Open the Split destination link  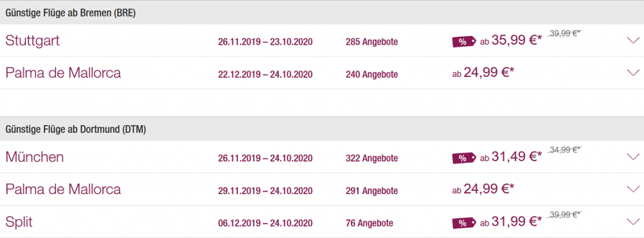[19, 223]
